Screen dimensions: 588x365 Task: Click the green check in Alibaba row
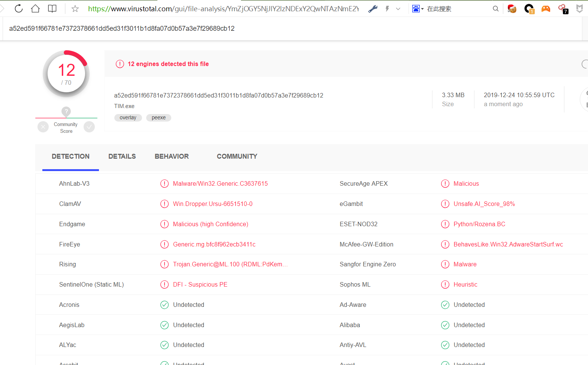coord(445,325)
